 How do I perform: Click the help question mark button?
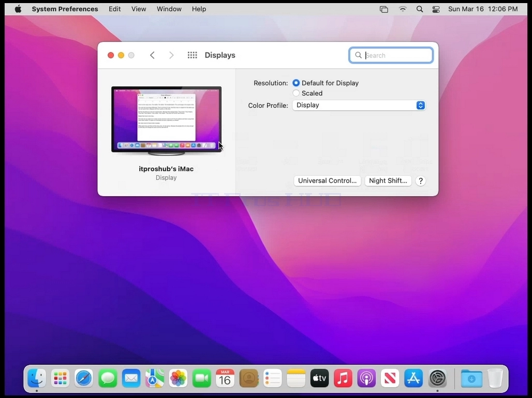[x=421, y=181]
